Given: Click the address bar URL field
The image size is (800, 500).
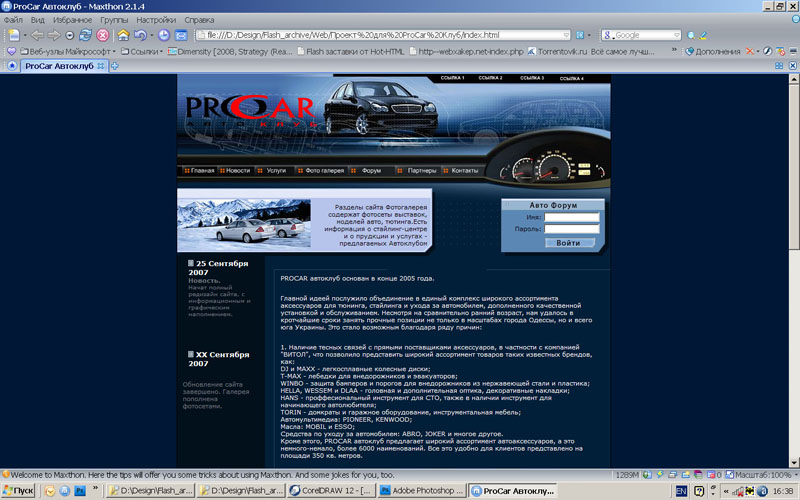Looking at the screenshot, I should [383, 35].
